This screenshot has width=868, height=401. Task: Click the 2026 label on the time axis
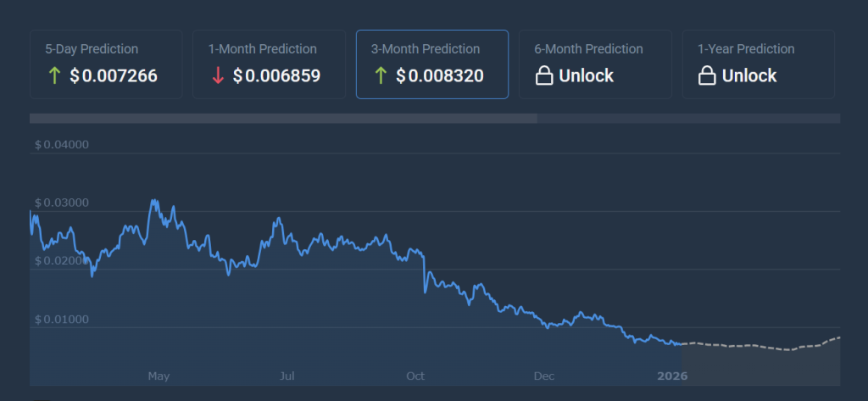pyautogui.click(x=672, y=376)
